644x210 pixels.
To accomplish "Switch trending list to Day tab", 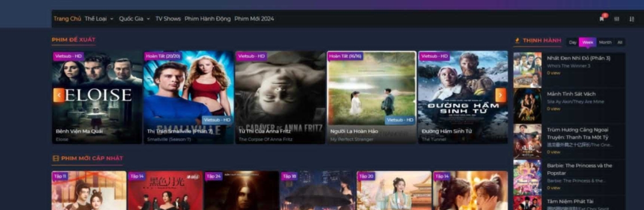I will coord(573,42).
